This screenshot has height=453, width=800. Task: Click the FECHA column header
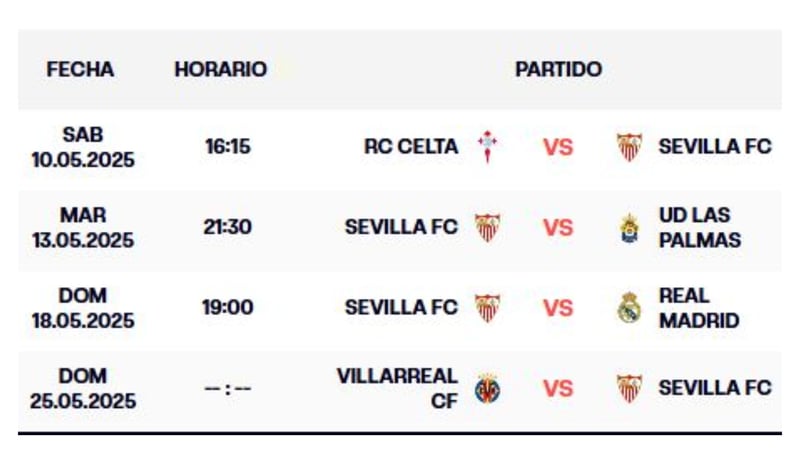pos(81,70)
